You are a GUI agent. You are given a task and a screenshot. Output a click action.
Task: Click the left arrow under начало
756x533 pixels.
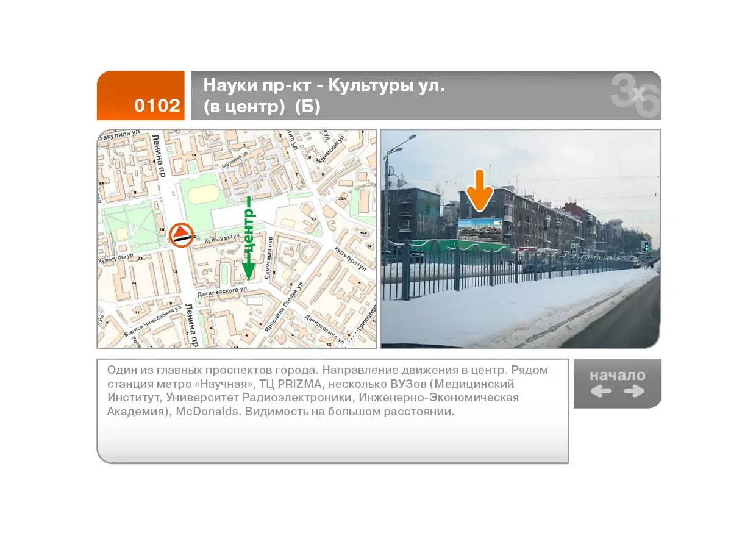coord(601,392)
